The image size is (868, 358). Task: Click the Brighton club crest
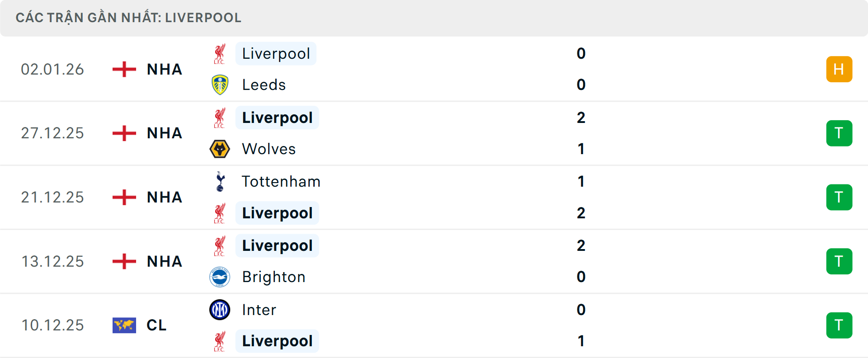coord(220,277)
